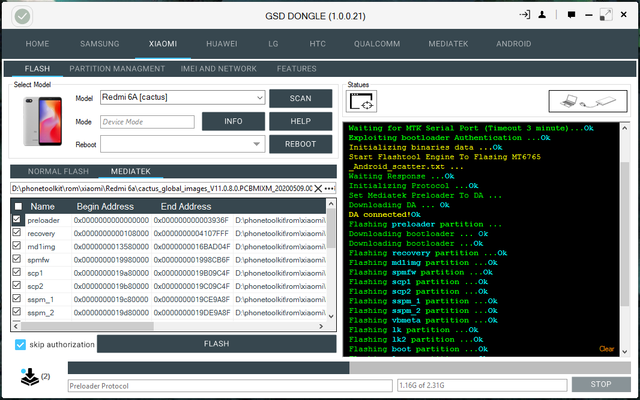Click the Clear link in log panel
This screenshot has width=640, height=400.
[606, 349]
